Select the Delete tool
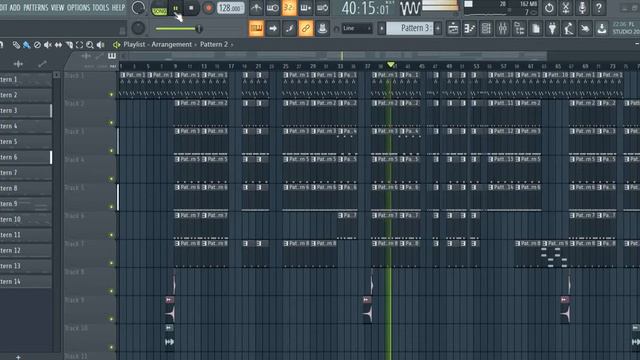The image size is (640, 360). [37, 45]
